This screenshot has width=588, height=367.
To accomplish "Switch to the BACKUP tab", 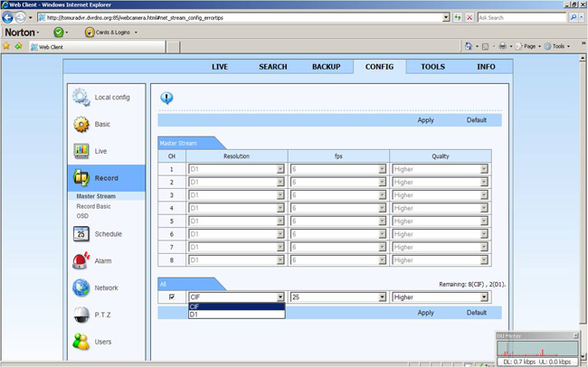I will 327,67.
